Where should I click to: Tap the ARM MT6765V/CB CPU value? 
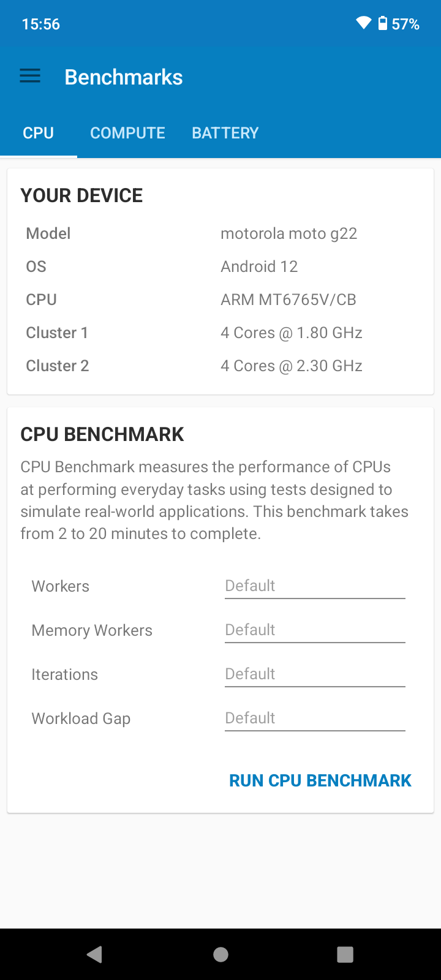pyautogui.click(x=288, y=300)
